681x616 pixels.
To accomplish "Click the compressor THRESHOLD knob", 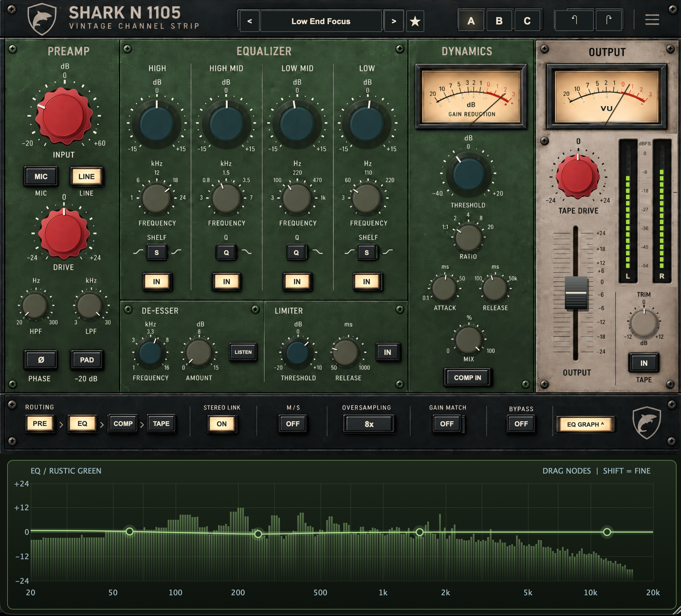I will click(x=468, y=174).
